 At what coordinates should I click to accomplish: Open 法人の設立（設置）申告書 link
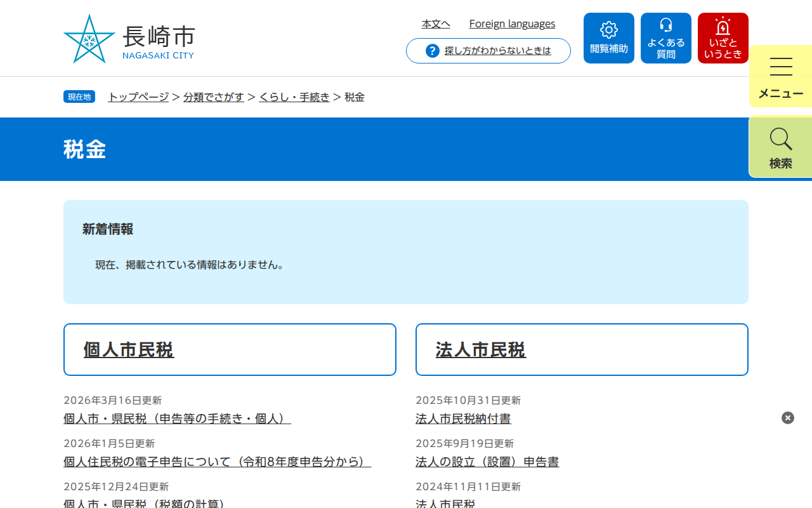coord(487,462)
